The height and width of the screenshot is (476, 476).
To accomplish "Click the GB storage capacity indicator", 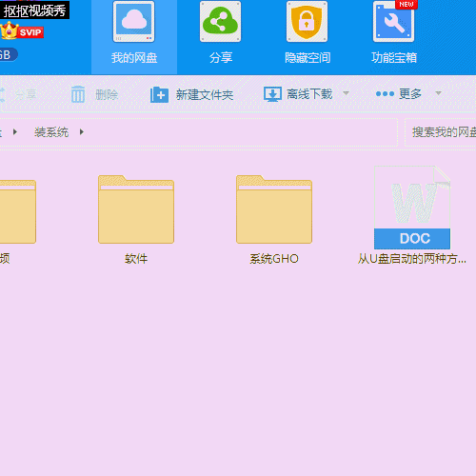I will tap(8, 55).
